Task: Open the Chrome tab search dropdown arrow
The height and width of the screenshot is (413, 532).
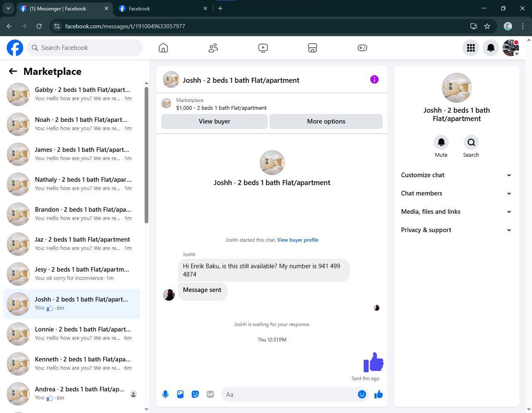Action: point(8,8)
